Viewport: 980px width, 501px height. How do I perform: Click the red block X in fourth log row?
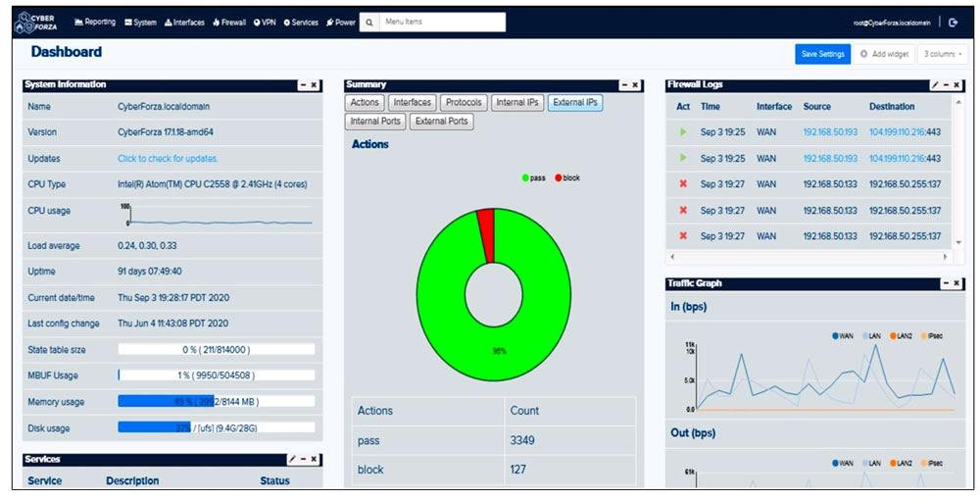683,210
